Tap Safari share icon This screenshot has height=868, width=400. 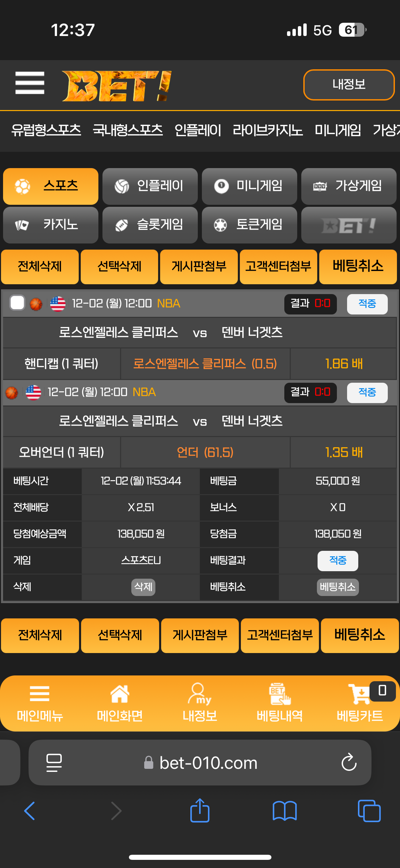(200, 810)
